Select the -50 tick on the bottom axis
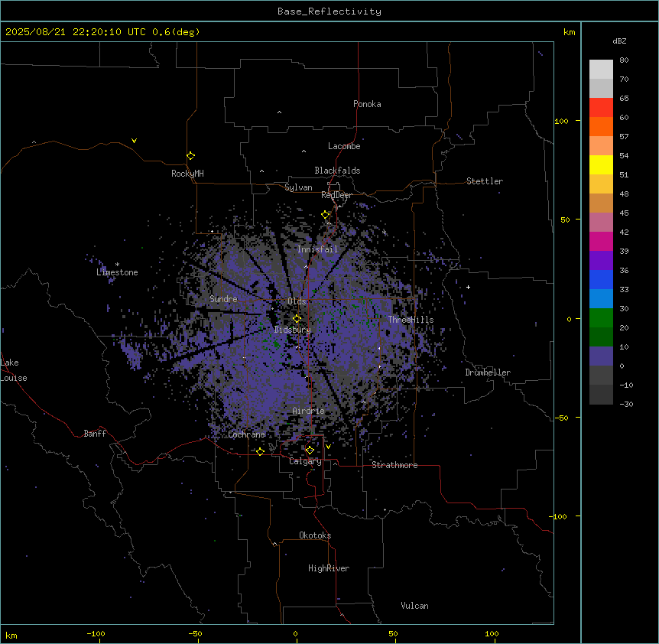Image resolution: width=659 pixels, height=644 pixels. click(196, 633)
